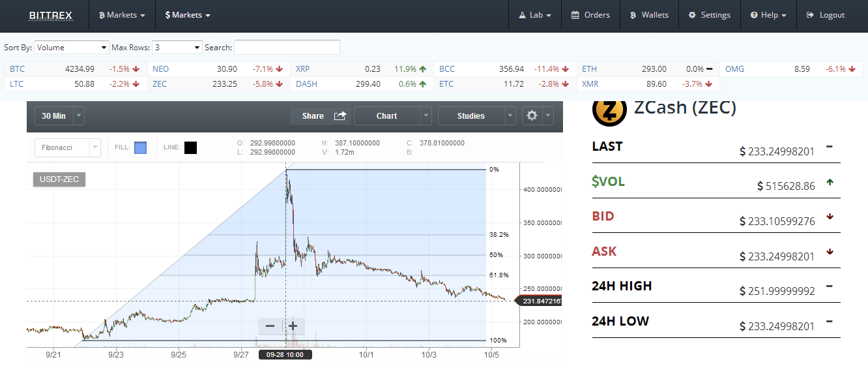Click the 61.8% Fibonacci level label
Image resolution: width=868 pixels, height=368 pixels.
coord(499,275)
